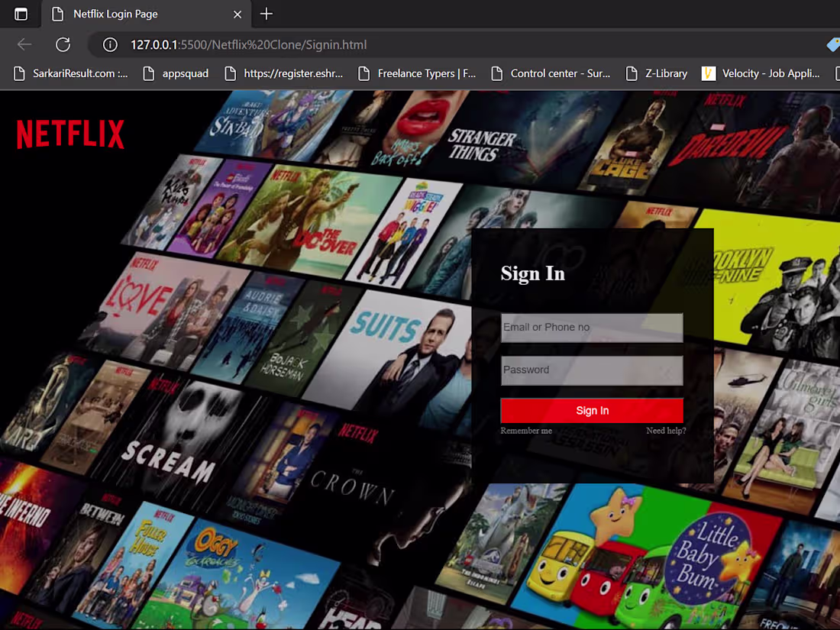
Task: Focus the Email or Phone no field
Action: (592, 328)
